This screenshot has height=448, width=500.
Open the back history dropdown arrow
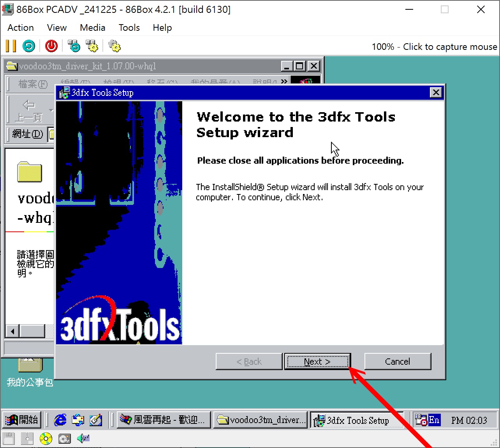(51, 110)
